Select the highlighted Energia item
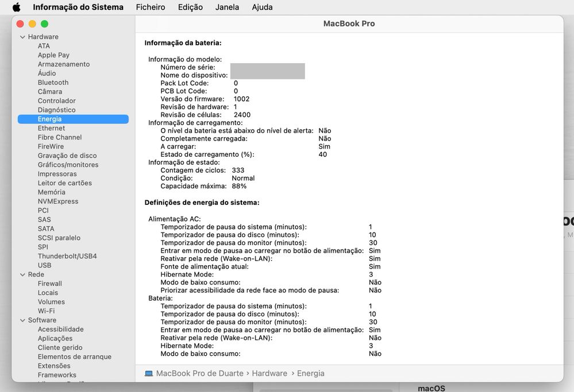Screen dimensions: 574x392 73,119
